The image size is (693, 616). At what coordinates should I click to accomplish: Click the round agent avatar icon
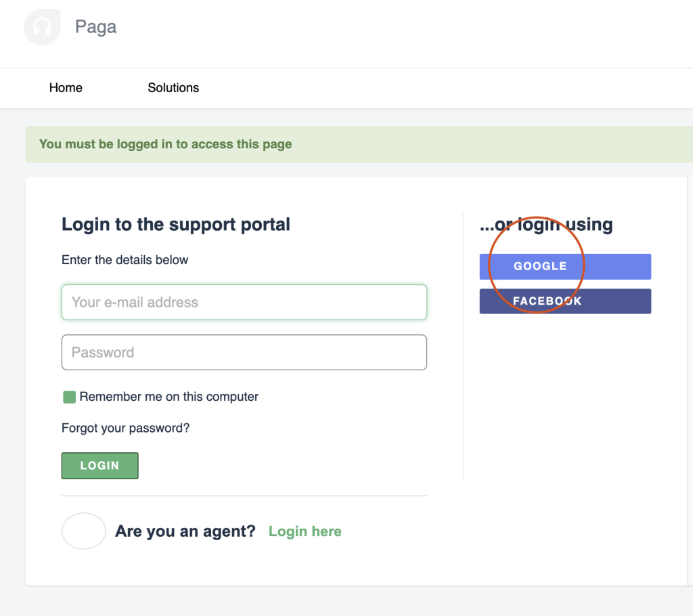pos(84,531)
